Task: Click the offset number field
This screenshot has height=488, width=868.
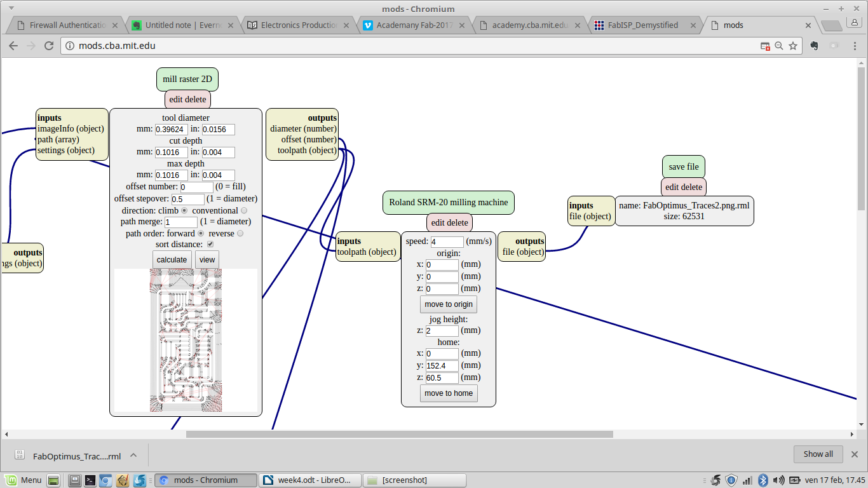Action: (197, 187)
